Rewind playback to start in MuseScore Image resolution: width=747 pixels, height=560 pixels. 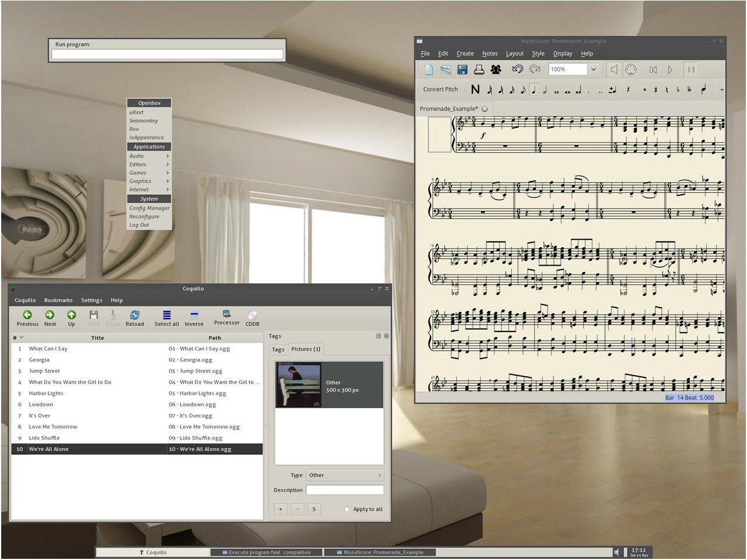click(653, 70)
